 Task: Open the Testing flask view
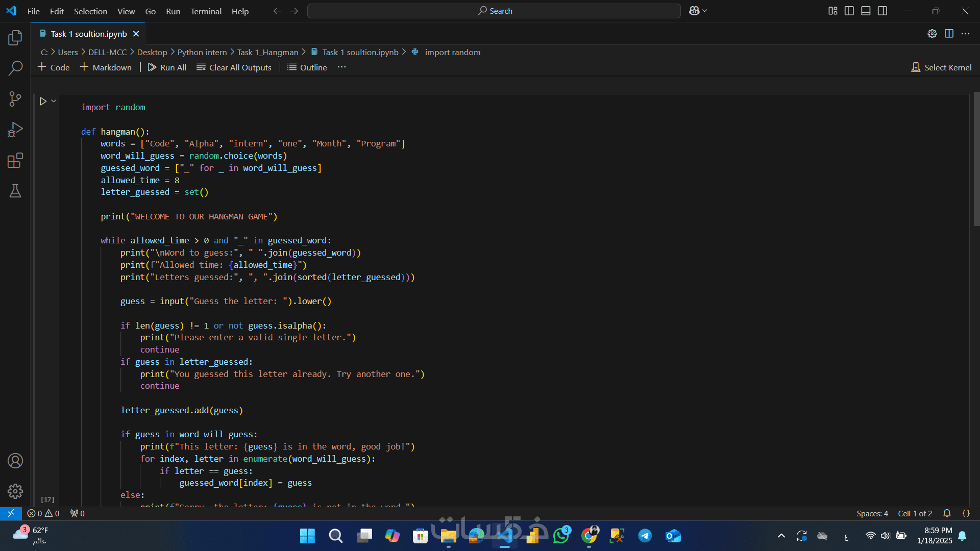(x=15, y=191)
